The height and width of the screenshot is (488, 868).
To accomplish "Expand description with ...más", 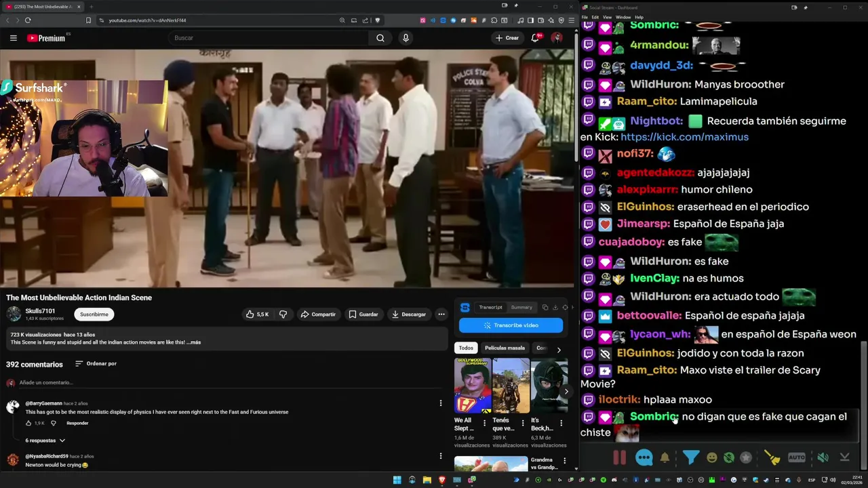I will click(193, 342).
